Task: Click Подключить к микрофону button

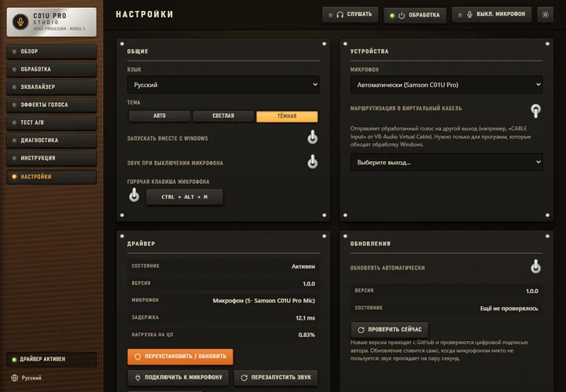Action: (x=178, y=378)
